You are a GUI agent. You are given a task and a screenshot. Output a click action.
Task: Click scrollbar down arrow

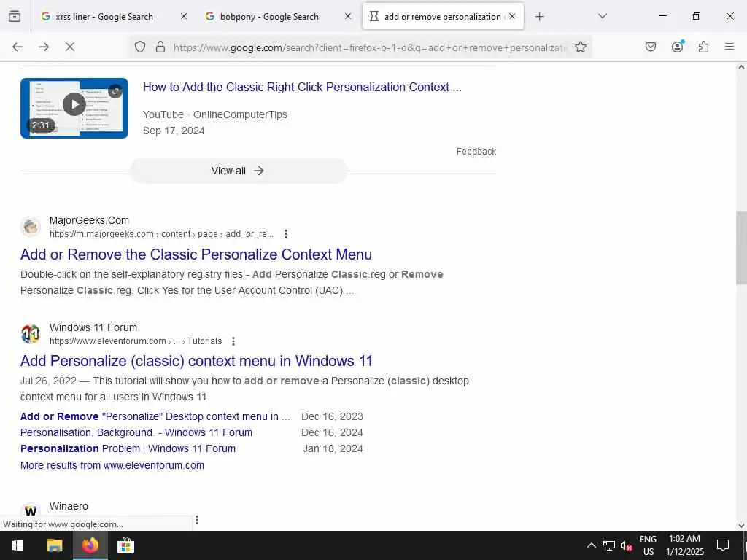tap(741, 525)
